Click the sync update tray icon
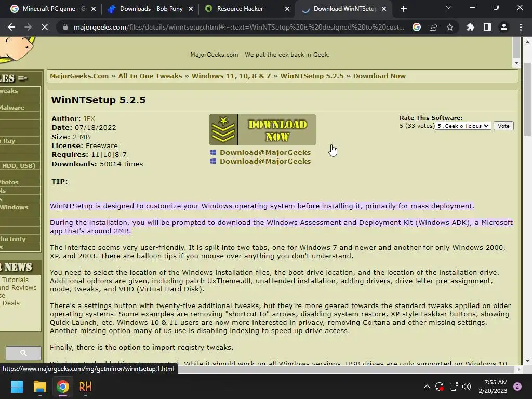Viewport: 532px width, 399px height. tap(440, 387)
